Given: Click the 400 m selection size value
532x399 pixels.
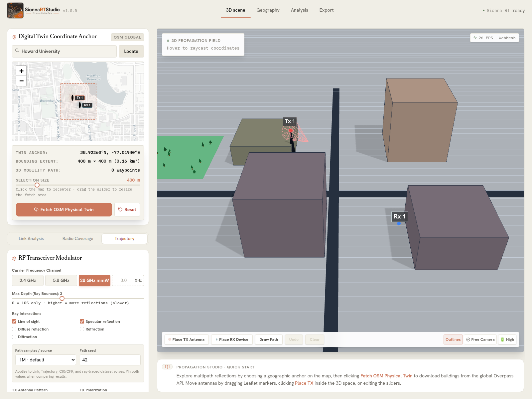Looking at the screenshot, I should [x=133, y=180].
